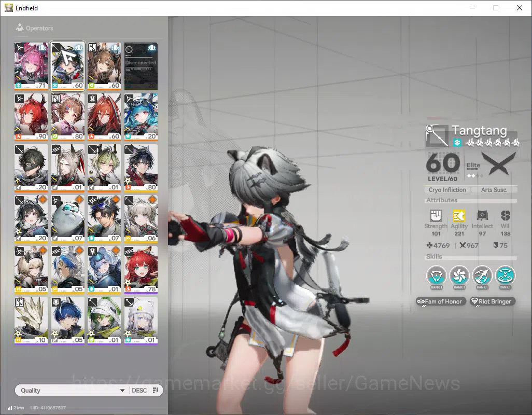Click the Quality dropdown arrow
This screenshot has height=415, width=532.
coord(122,391)
